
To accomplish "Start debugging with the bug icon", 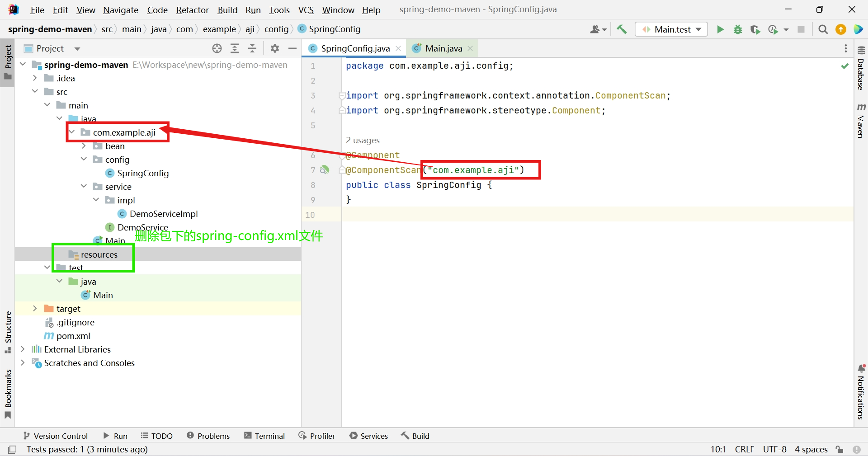I will tap(738, 29).
